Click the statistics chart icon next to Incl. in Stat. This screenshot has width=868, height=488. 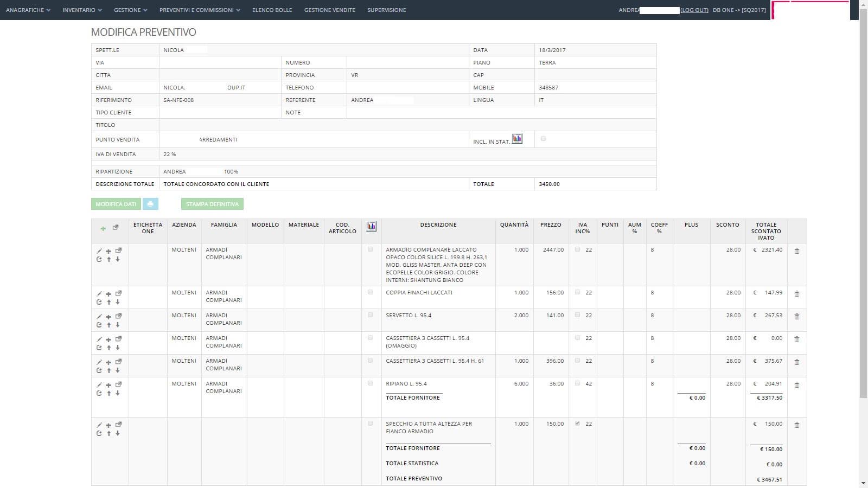[517, 139]
